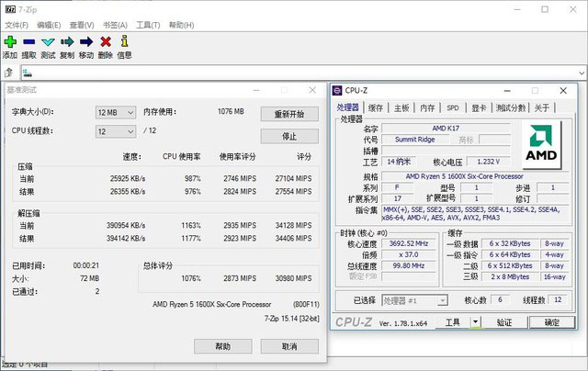Open the CPU thread count 12 dropdown
588x371 pixels.
(116, 131)
